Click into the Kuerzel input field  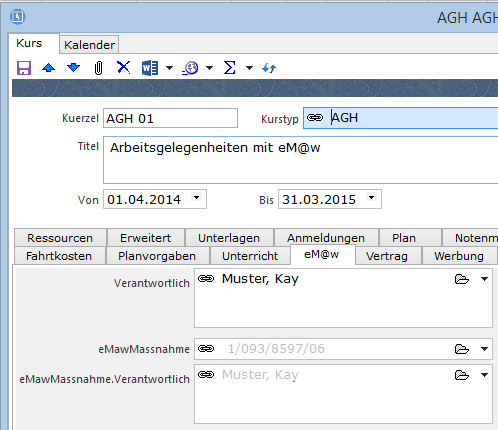170,118
